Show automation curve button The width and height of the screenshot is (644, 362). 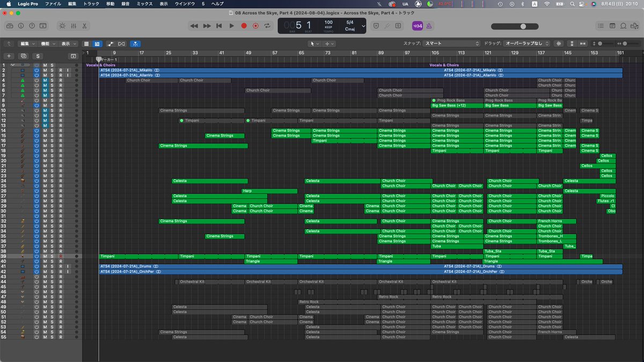[111, 43]
